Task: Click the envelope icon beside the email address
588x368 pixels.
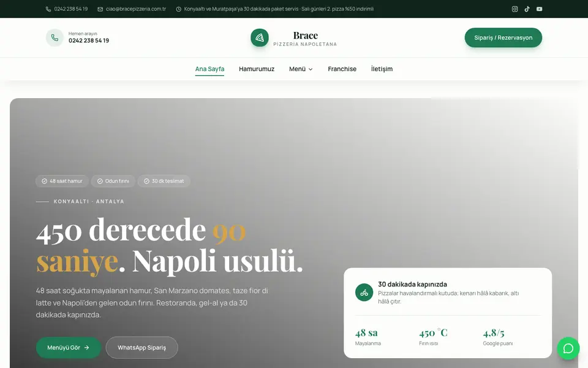Action: pyautogui.click(x=100, y=9)
